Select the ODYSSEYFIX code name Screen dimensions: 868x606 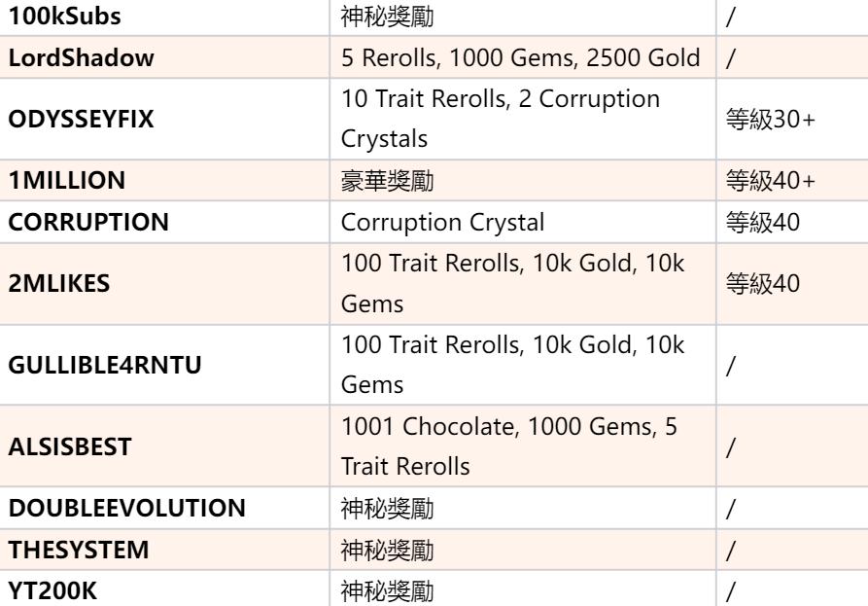[x=81, y=119]
